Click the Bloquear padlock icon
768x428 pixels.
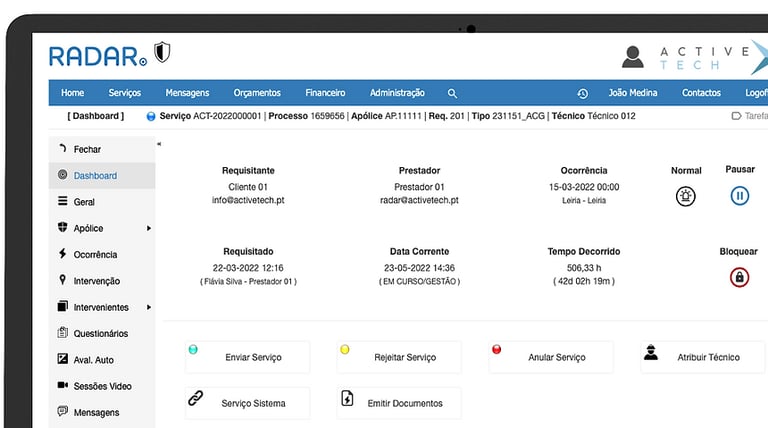(x=739, y=277)
